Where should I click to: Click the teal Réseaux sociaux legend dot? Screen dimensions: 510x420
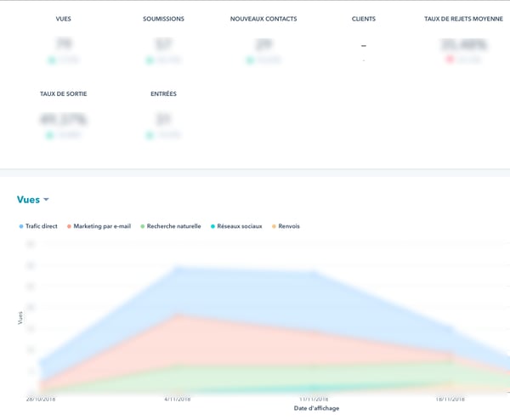point(212,226)
